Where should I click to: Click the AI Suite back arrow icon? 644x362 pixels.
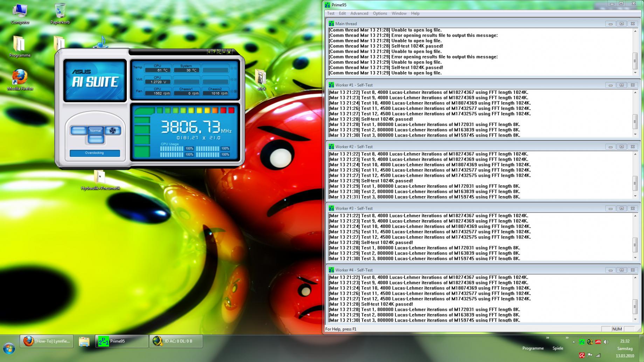click(x=209, y=52)
